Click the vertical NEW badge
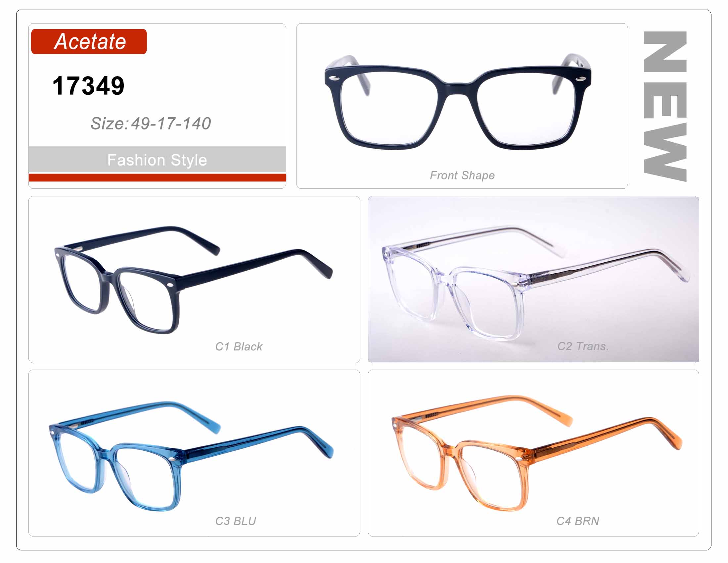This screenshot has height=563, width=728. point(665,106)
